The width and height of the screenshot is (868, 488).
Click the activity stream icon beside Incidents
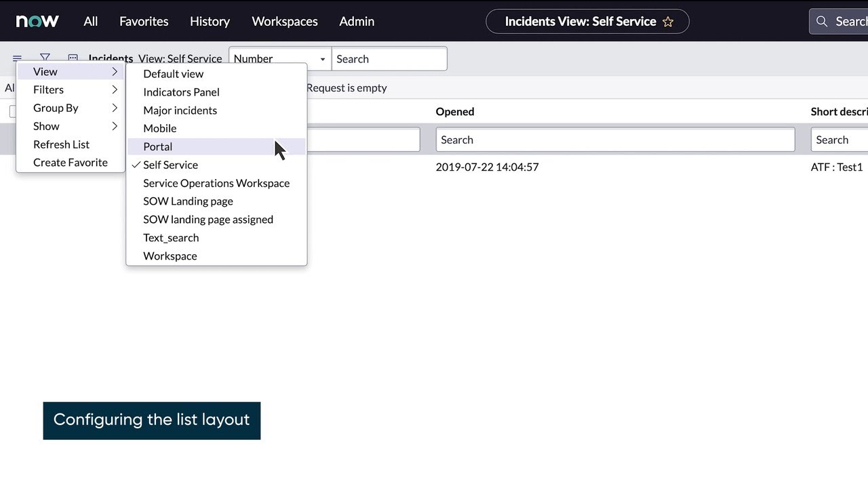[x=73, y=58]
